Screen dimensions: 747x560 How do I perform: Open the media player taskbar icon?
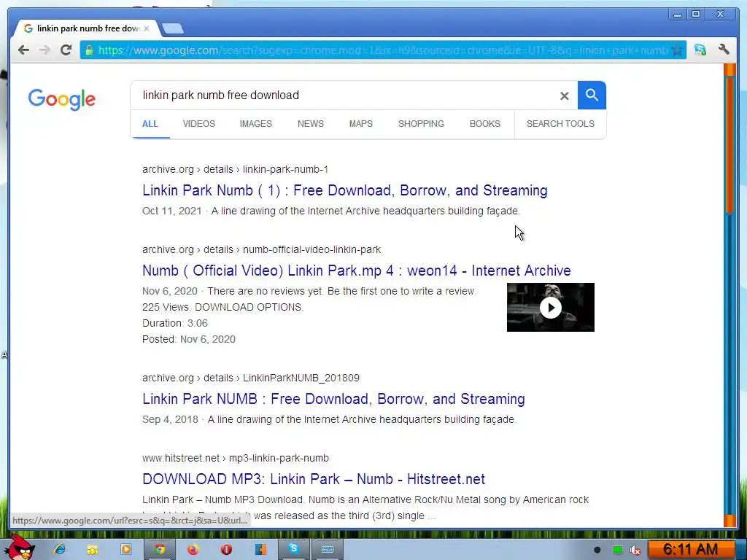[126, 549]
